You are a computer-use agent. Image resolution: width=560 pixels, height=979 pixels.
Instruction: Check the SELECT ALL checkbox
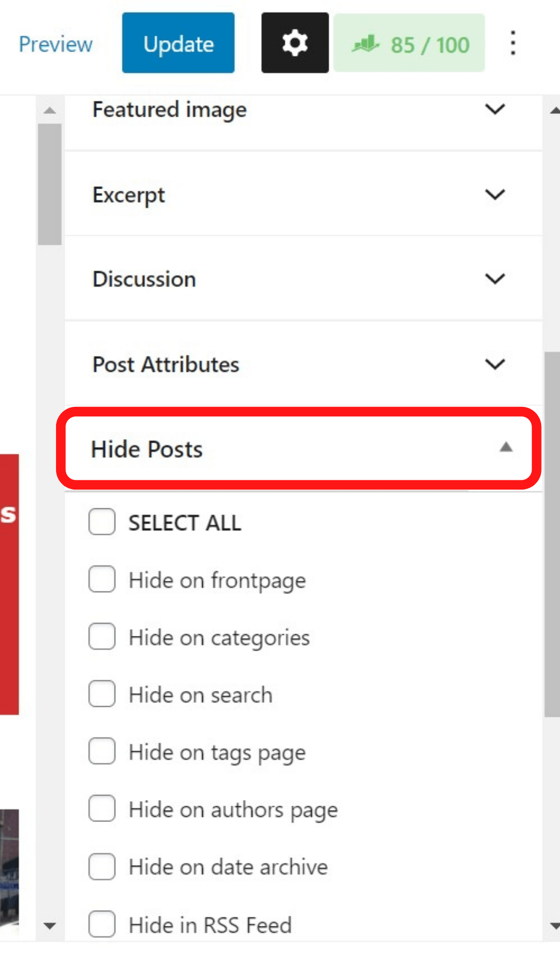click(102, 522)
